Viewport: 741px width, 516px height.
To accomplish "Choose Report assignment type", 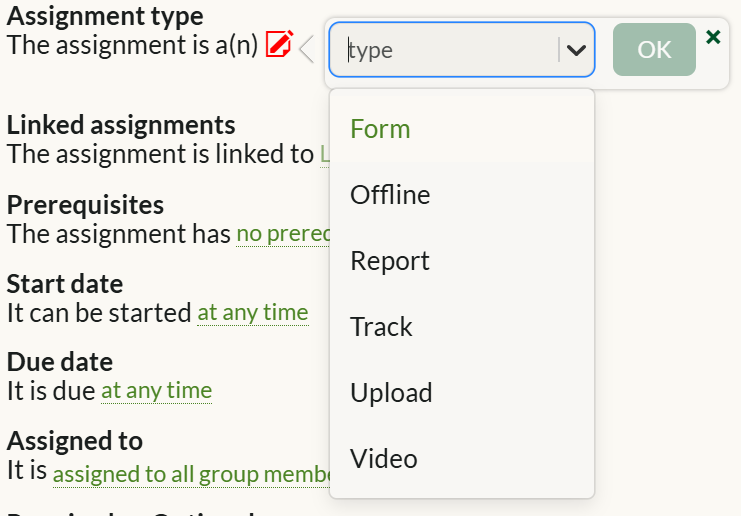I will coord(462,261).
